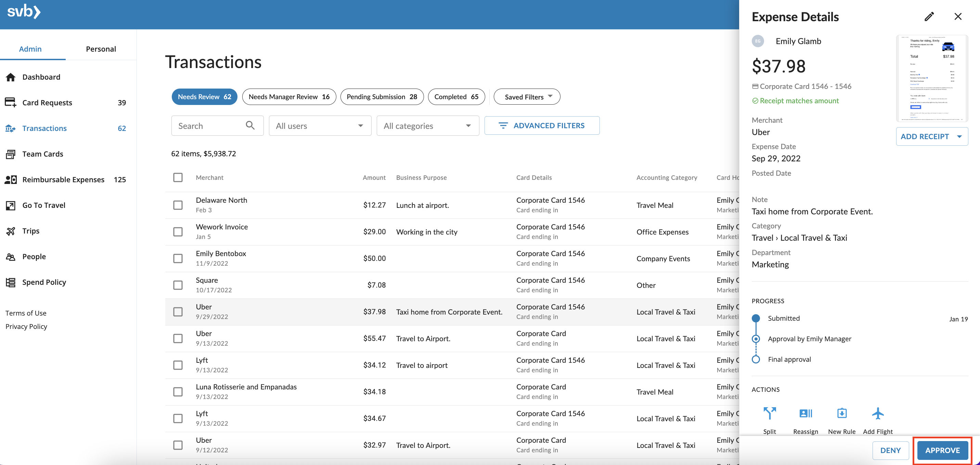
Task: Click the Submitted progress step marker
Action: [756, 318]
